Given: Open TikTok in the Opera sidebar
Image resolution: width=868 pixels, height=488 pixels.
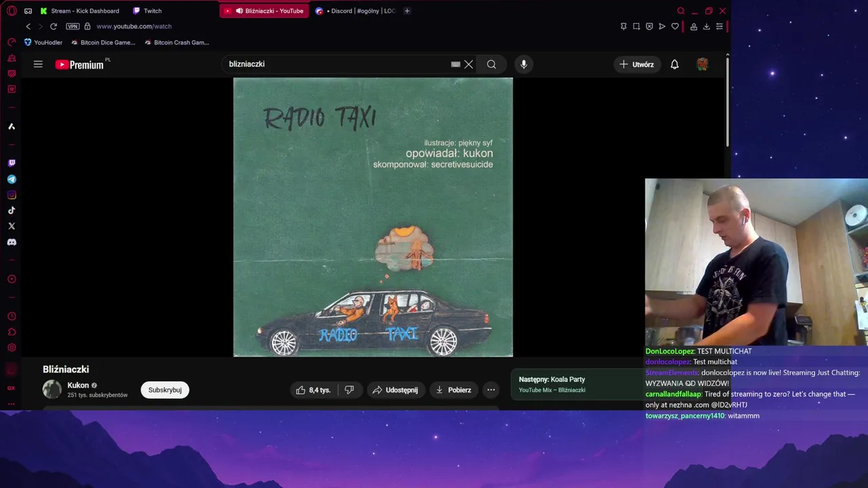Looking at the screenshot, I should coord(12,211).
